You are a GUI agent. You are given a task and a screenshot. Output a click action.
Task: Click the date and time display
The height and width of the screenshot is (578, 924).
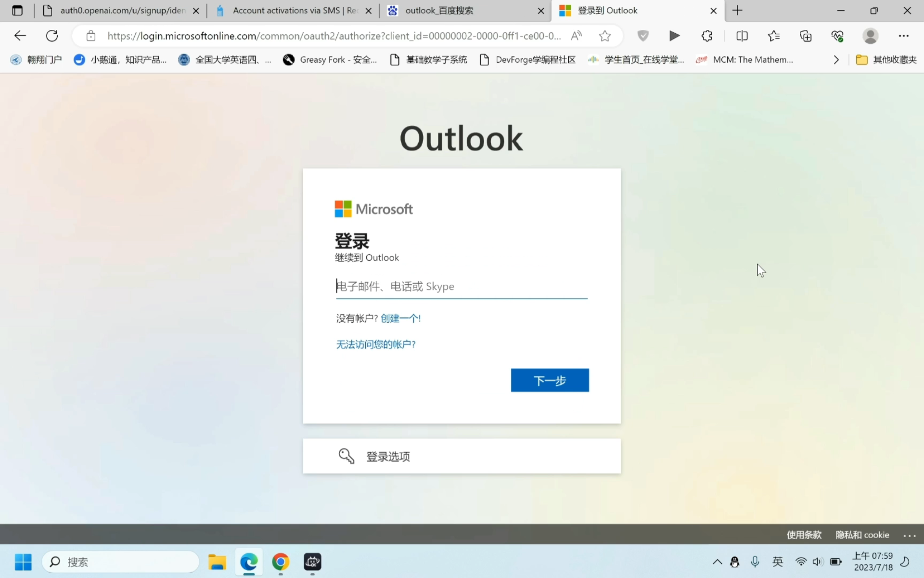(875, 562)
